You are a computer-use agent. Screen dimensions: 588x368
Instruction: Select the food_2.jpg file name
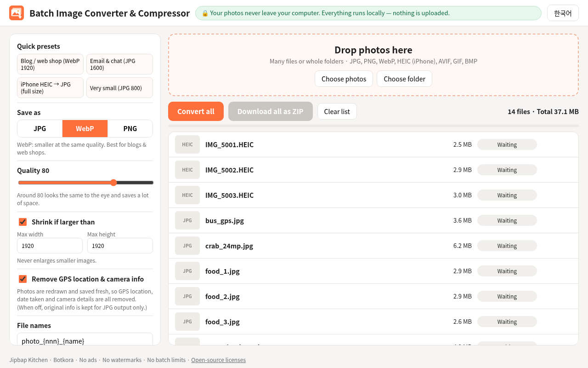[x=222, y=297]
